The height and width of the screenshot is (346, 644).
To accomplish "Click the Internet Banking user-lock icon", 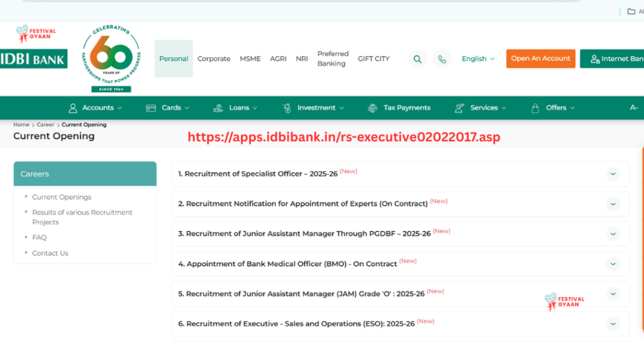I will click(595, 59).
